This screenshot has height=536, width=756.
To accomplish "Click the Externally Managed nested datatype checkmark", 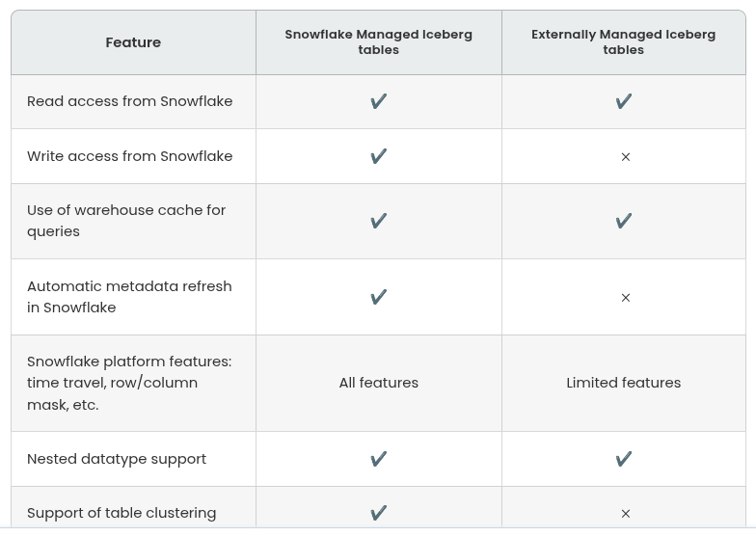I will 624,459.
